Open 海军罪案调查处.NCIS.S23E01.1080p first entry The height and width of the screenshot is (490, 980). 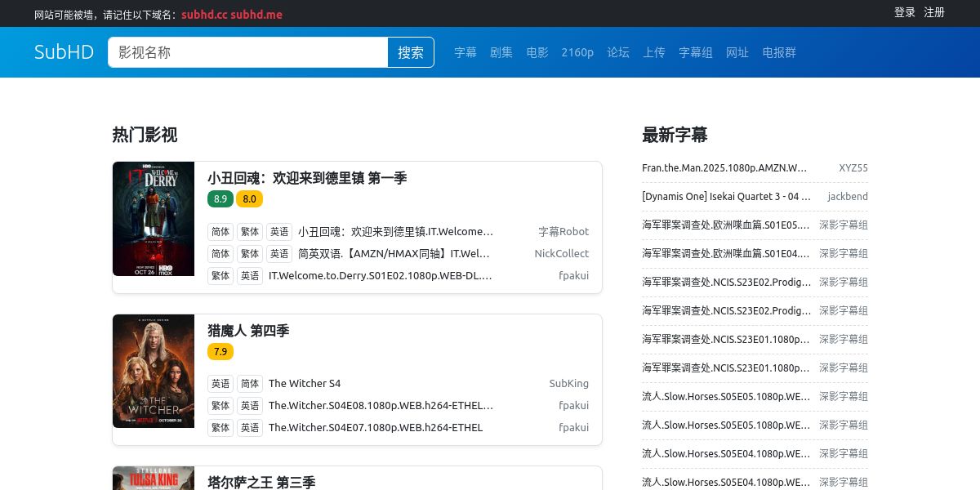tap(727, 340)
